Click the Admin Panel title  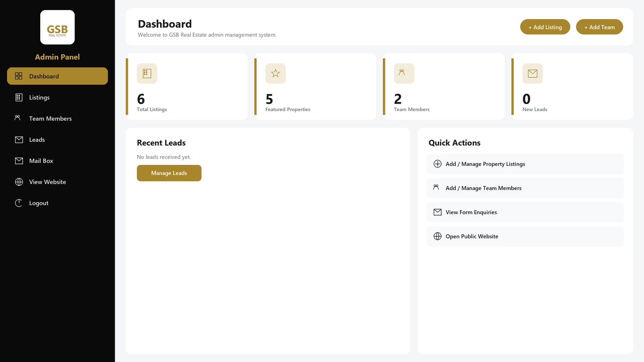pyautogui.click(x=57, y=57)
